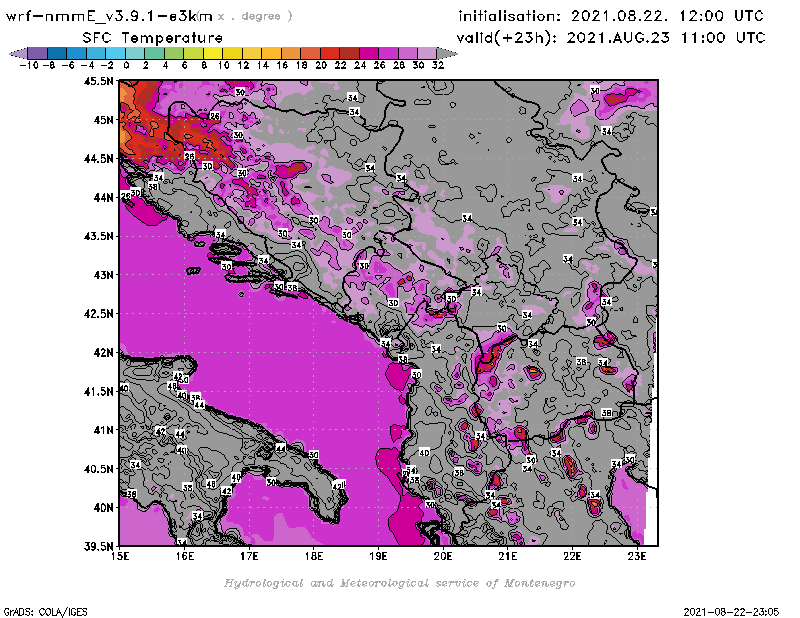Image resolution: width=800 pixels, height=618 pixels.
Task: Click the "43N" latitude label
Action: coord(103,275)
